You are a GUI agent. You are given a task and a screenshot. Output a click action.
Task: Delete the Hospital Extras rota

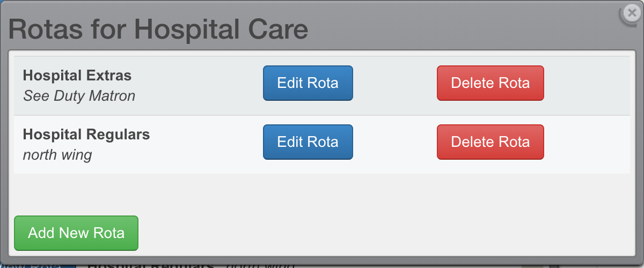click(x=490, y=83)
